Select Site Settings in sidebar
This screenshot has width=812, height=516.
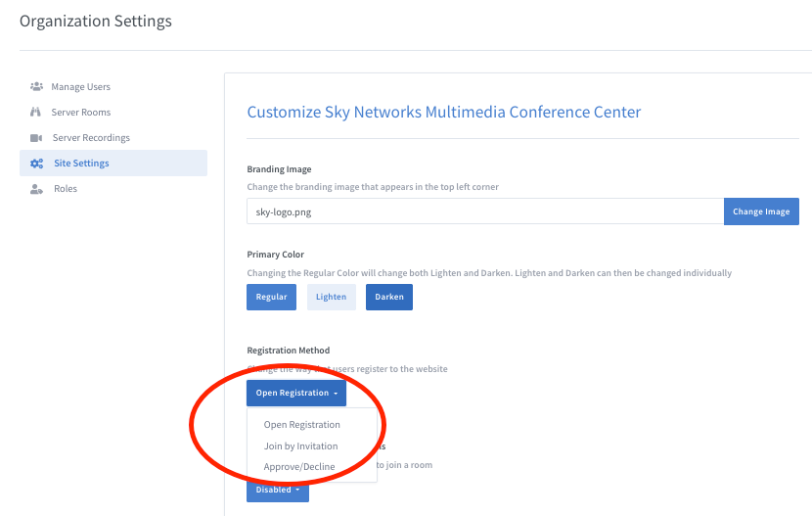pyautogui.click(x=113, y=164)
